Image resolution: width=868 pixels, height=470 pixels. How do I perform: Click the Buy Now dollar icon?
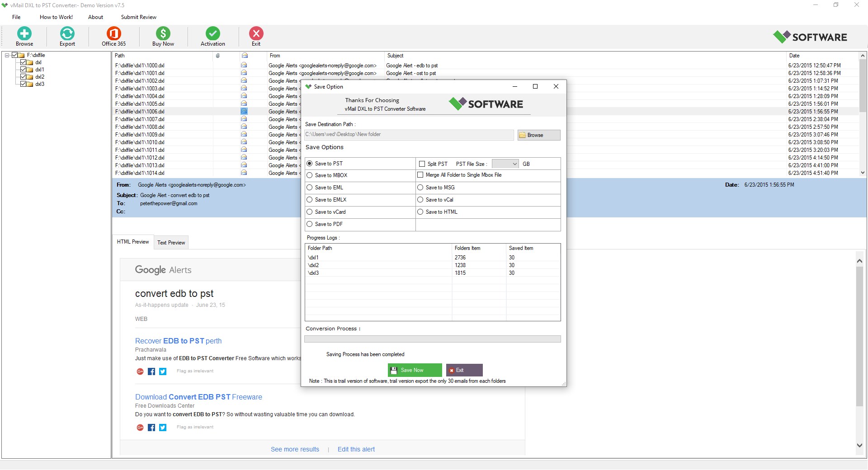click(163, 33)
